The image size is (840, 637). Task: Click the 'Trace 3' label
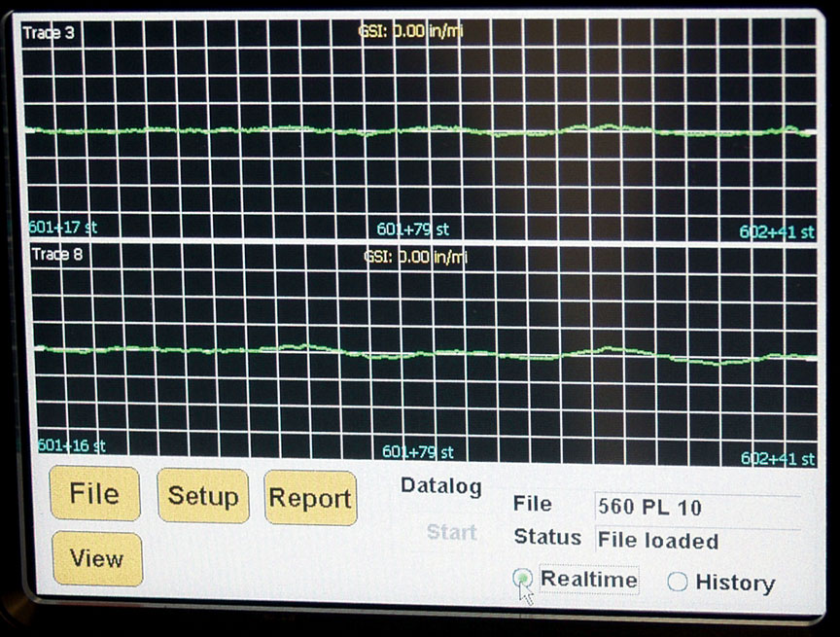click(49, 33)
